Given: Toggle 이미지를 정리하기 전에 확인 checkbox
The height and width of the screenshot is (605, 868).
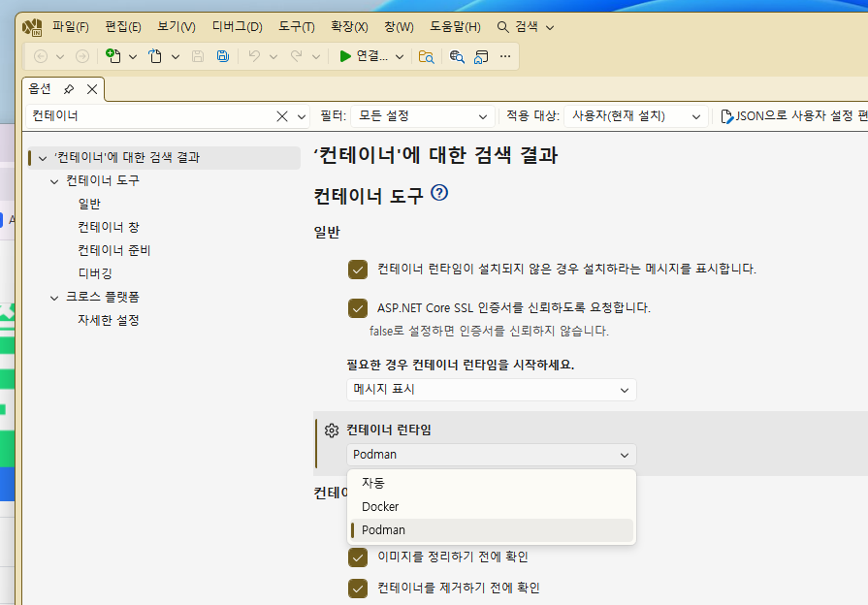Looking at the screenshot, I should pos(358,557).
